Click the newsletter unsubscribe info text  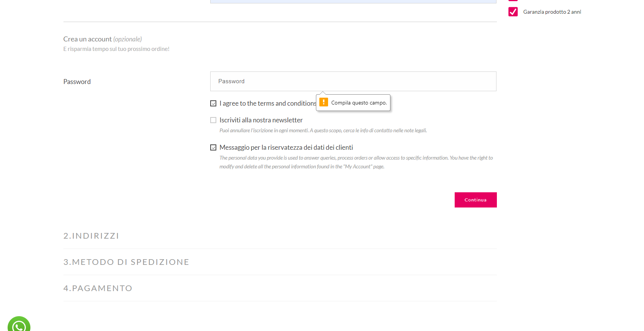(x=323, y=131)
